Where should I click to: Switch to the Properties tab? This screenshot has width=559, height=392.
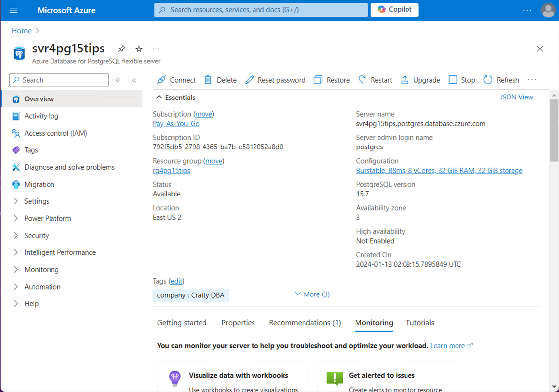(238, 323)
